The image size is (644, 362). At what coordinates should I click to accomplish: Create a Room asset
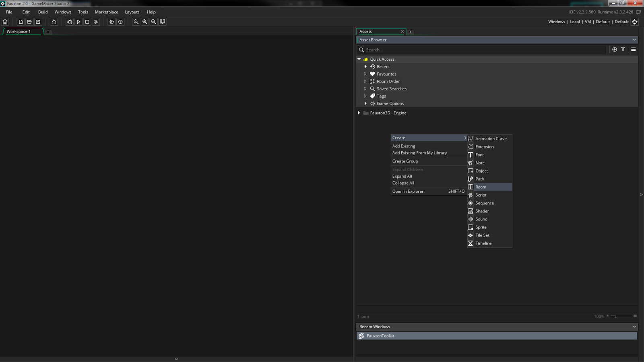click(x=490, y=187)
